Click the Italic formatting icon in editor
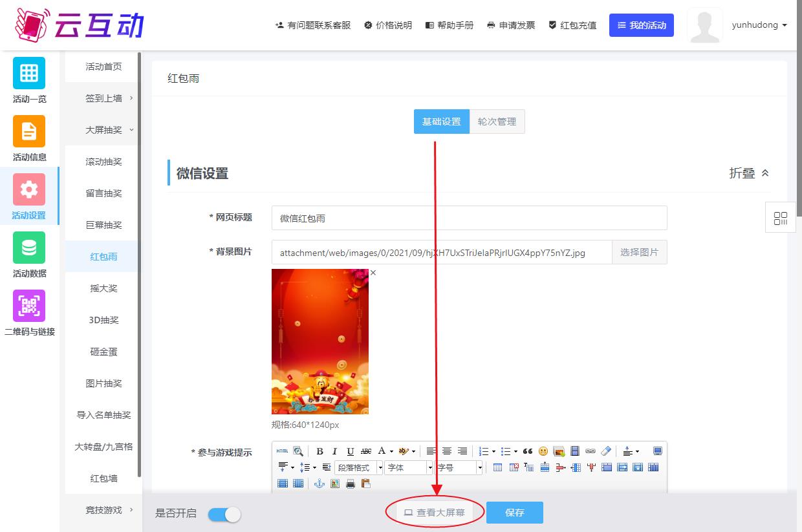 pyautogui.click(x=335, y=451)
